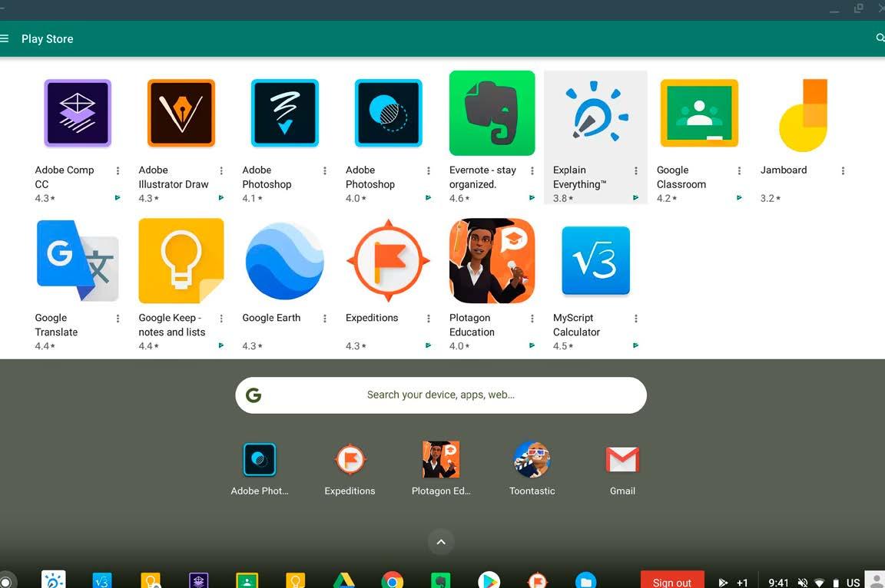Open Google Keep lightbulb icon in Play Store
885x588 pixels.
click(181, 260)
